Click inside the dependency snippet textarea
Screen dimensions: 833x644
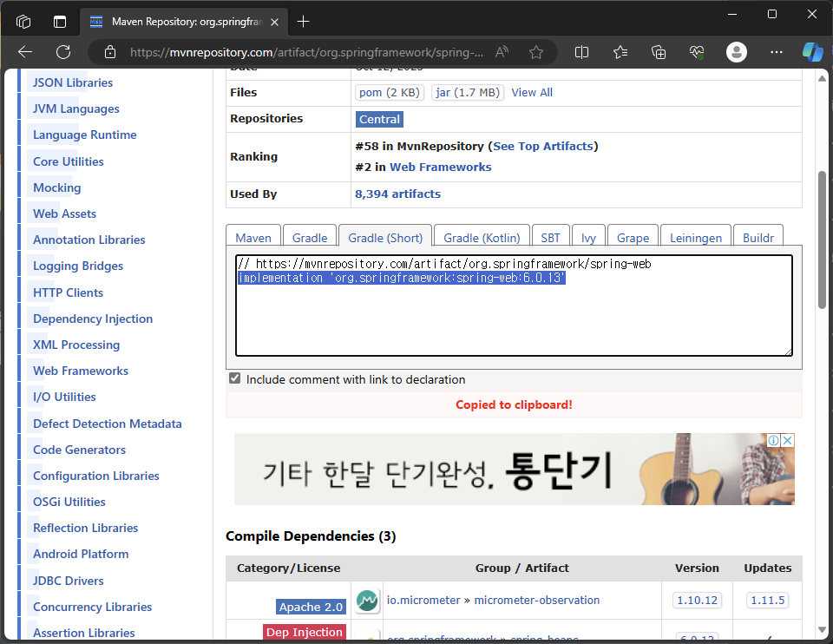pyautogui.click(x=514, y=305)
